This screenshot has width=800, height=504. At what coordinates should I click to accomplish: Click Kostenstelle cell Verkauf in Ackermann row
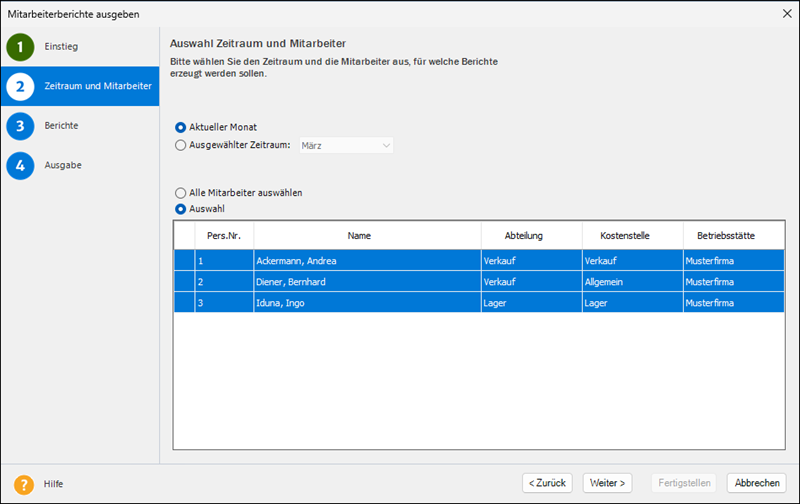633,261
